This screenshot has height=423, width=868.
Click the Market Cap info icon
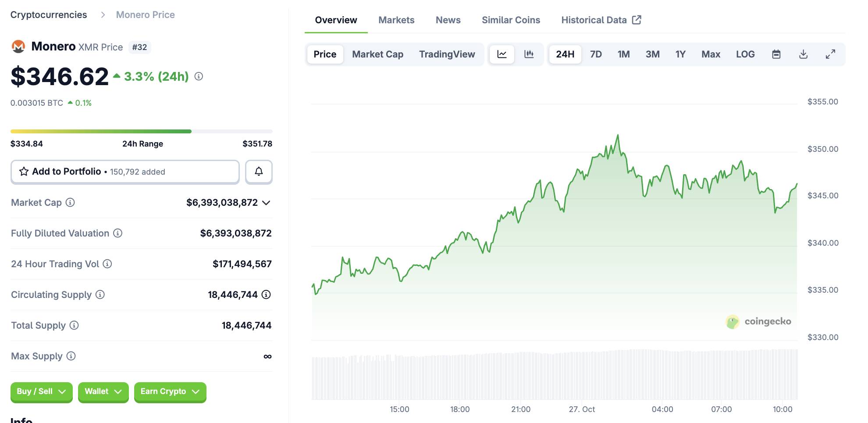click(70, 202)
